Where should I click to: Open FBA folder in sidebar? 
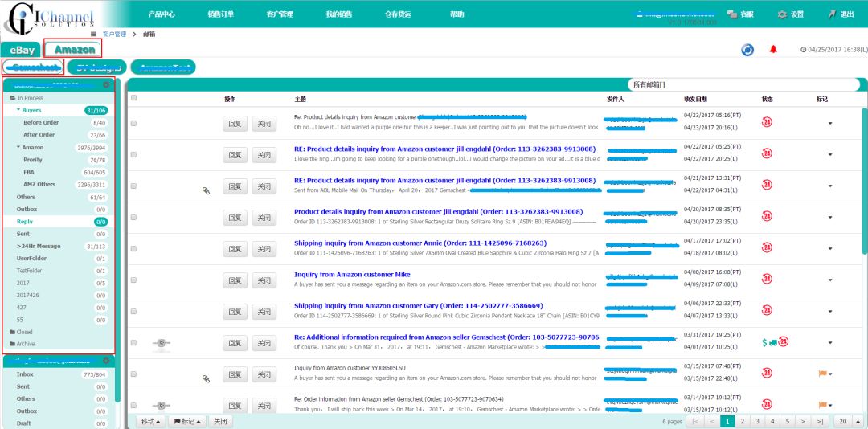(x=29, y=172)
